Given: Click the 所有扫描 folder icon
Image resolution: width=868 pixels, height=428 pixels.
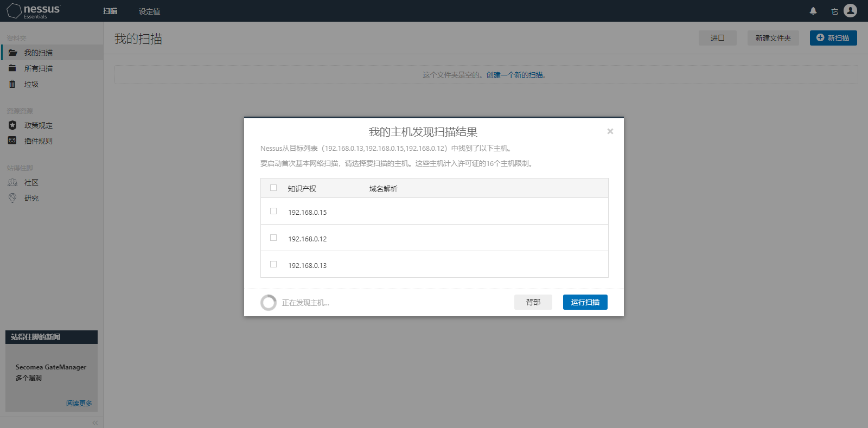Looking at the screenshot, I should tap(12, 68).
